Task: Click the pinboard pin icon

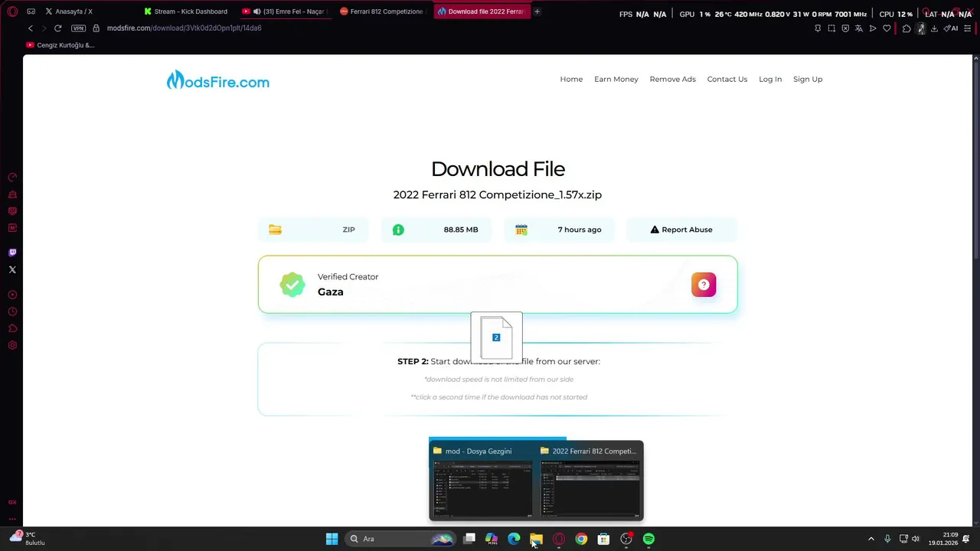Action: click(818, 28)
